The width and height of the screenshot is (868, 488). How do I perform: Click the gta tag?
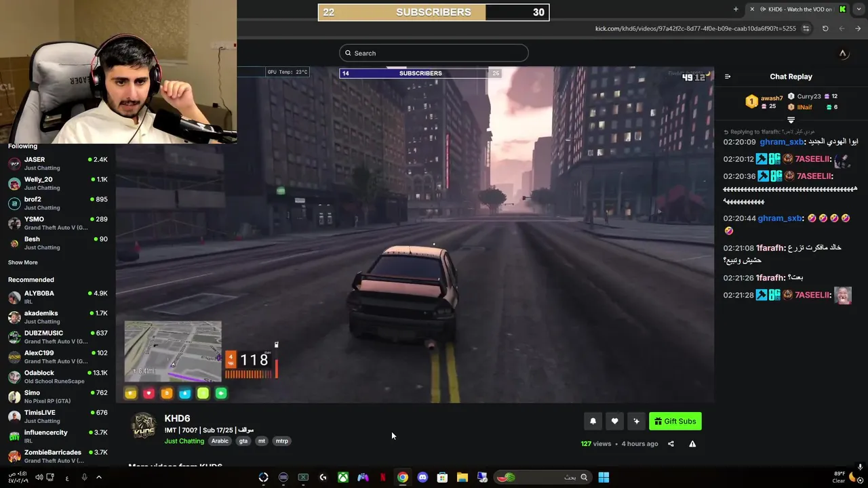[x=243, y=441]
